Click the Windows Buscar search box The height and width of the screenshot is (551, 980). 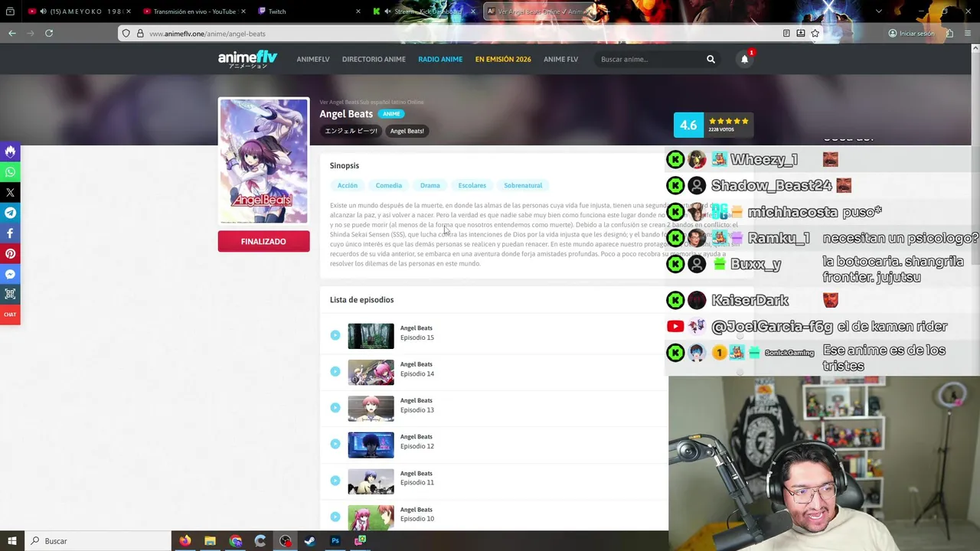pos(98,541)
